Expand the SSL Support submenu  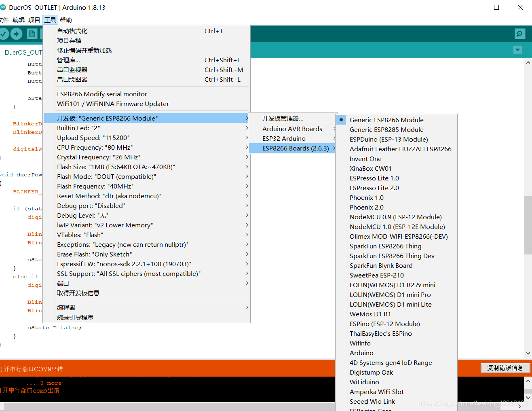[x=146, y=273]
